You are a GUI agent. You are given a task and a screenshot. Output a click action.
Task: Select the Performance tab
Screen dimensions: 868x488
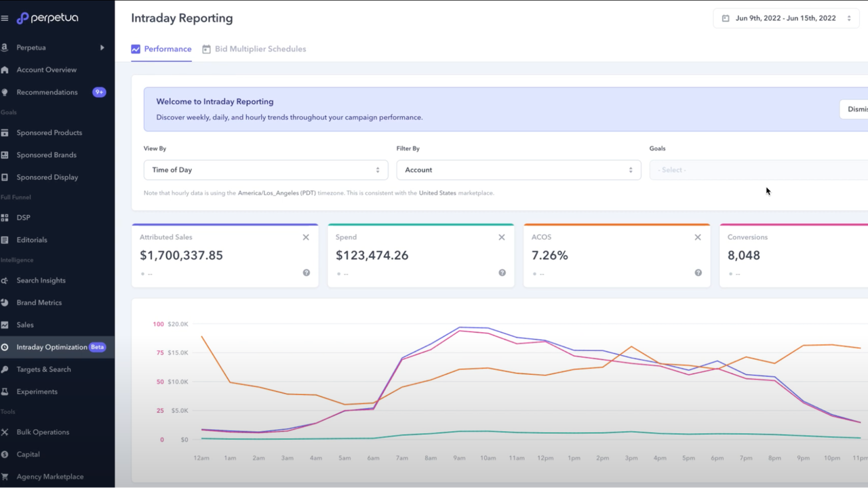[161, 49]
